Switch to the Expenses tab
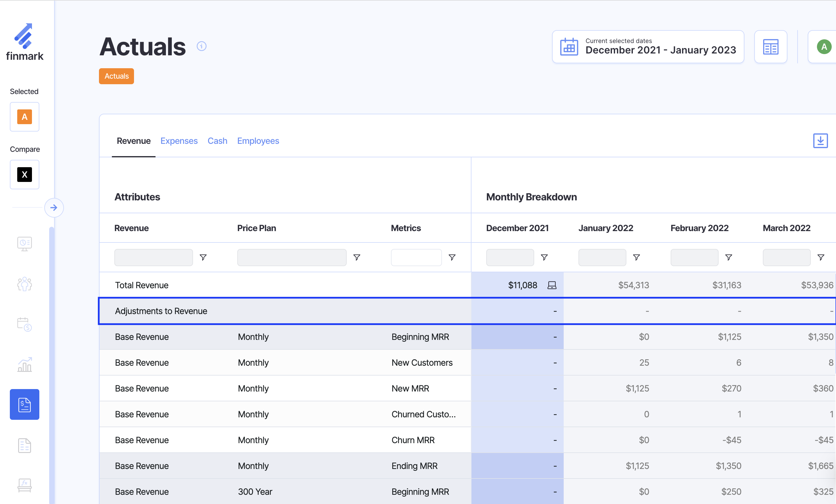The width and height of the screenshot is (836, 504). (179, 141)
